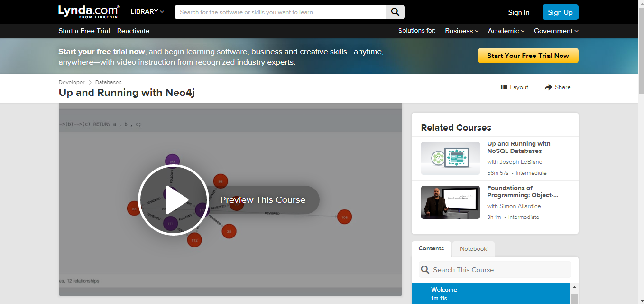This screenshot has height=304, width=644.
Task: Open the Start a Free Trial link
Action: (84, 31)
